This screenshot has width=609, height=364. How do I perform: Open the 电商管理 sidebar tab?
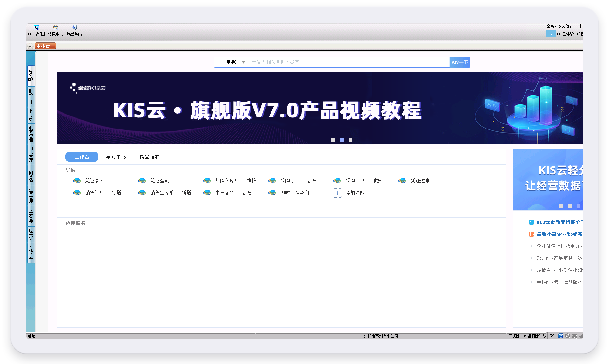(x=31, y=134)
